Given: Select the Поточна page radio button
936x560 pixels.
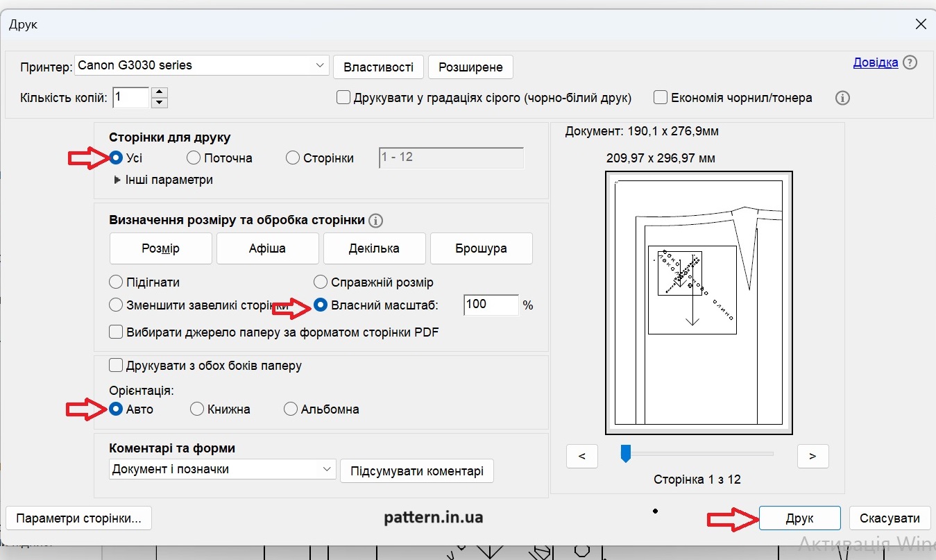Looking at the screenshot, I should 194,158.
